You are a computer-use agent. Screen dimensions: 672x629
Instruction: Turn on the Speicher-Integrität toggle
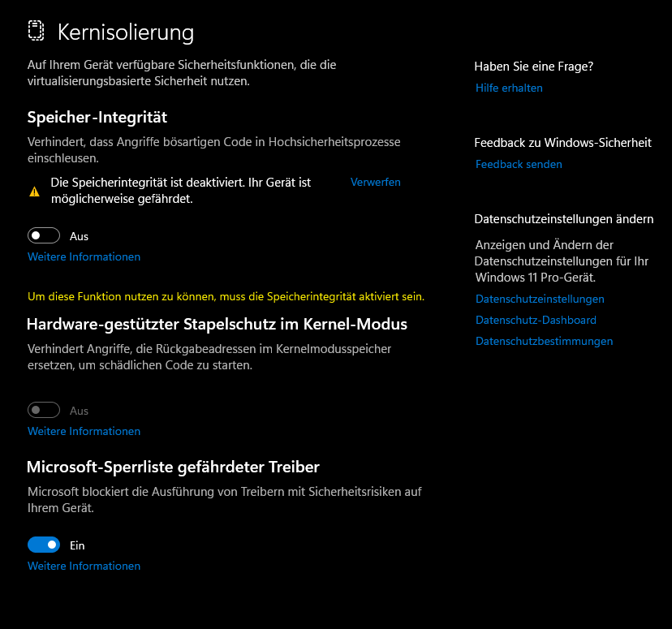(44, 235)
